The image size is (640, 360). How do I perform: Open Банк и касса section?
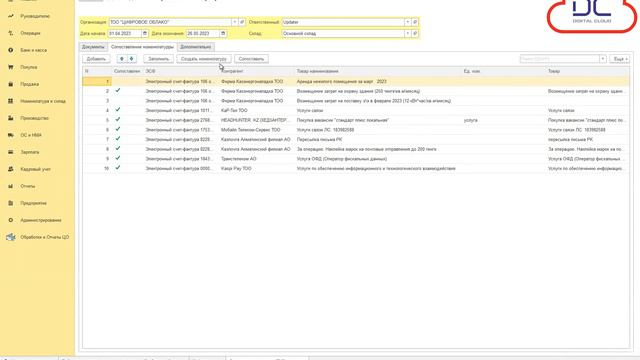(33, 50)
